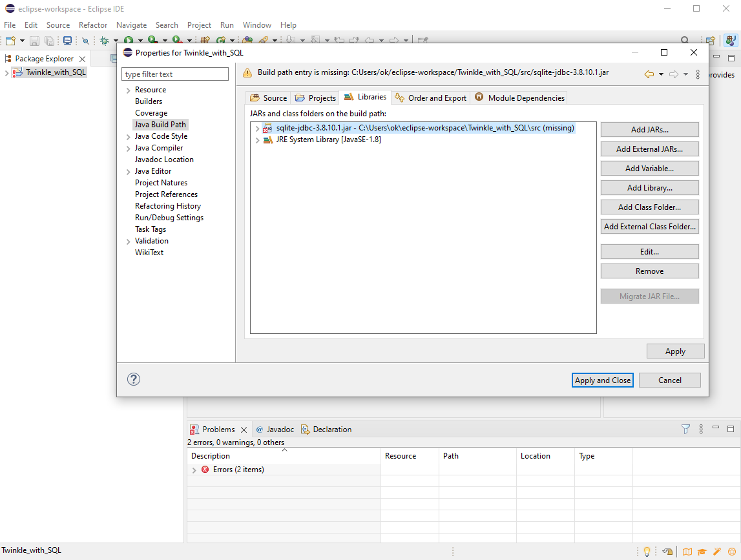Open the dialog's three-dot view menu
This screenshot has height=560, width=741.
click(x=698, y=74)
